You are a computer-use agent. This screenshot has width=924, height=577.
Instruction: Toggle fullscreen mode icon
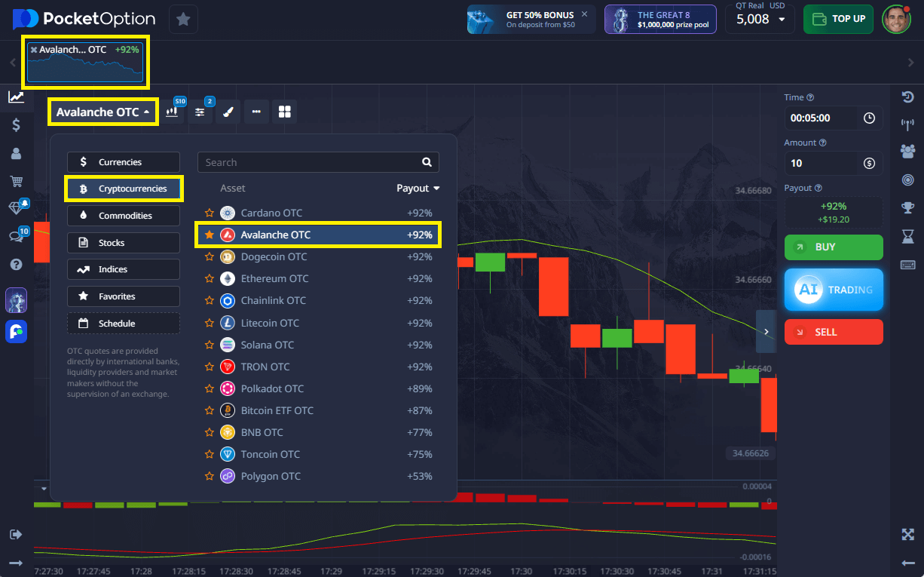(x=907, y=535)
